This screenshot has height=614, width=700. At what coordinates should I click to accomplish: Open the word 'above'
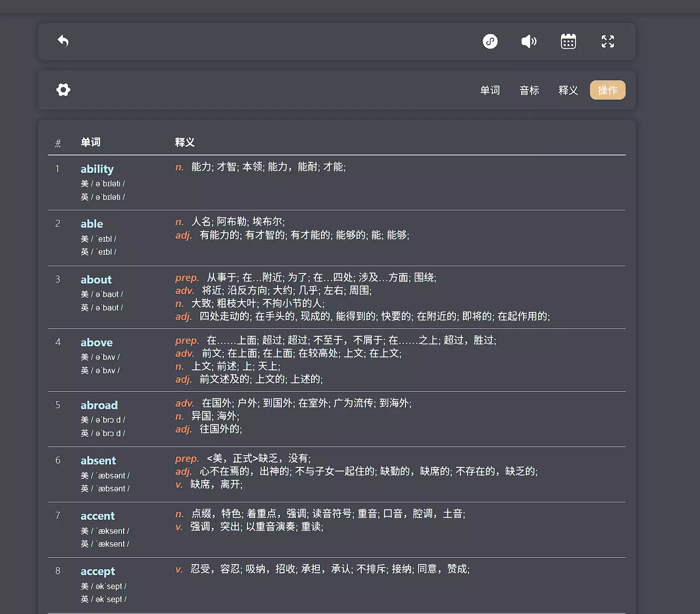(97, 342)
